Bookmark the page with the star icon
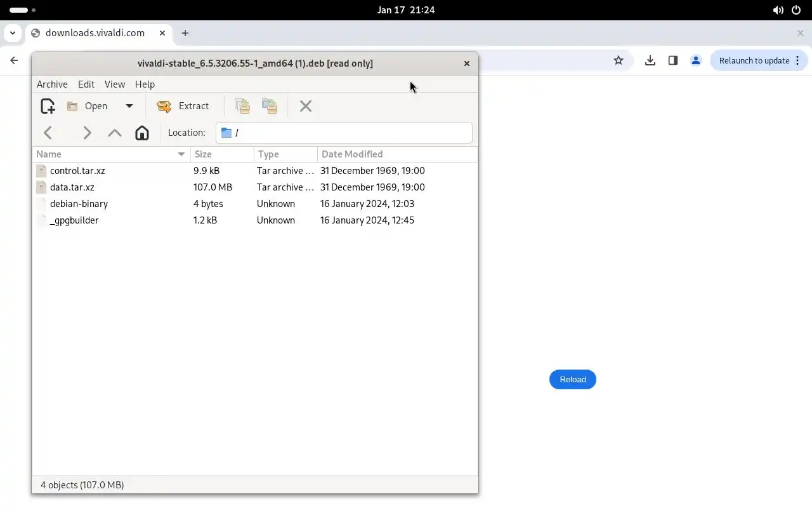Image resolution: width=812 pixels, height=508 pixels. click(619, 60)
